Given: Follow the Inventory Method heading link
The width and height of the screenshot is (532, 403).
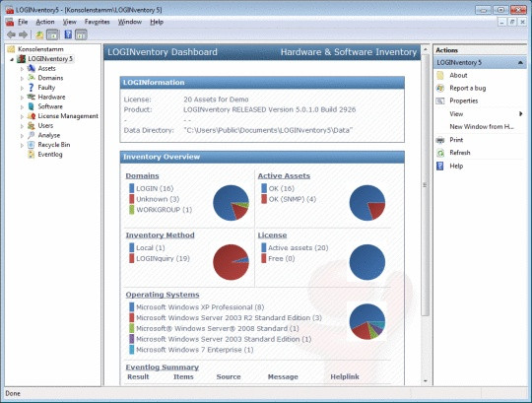Looking at the screenshot, I should [161, 235].
